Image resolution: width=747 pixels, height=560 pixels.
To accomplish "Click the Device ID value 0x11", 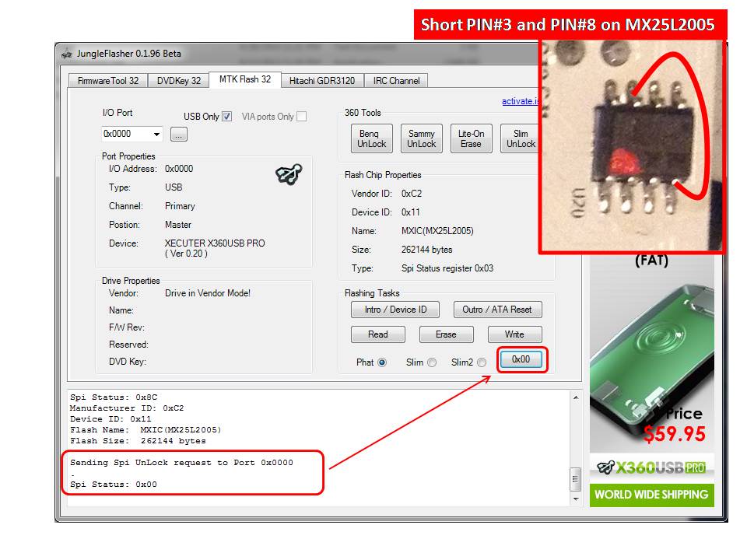I will pyautogui.click(x=411, y=212).
